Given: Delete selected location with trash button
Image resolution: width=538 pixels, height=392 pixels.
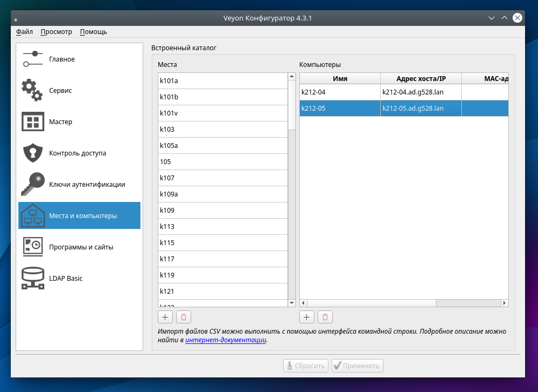Looking at the screenshot, I should (x=184, y=317).
